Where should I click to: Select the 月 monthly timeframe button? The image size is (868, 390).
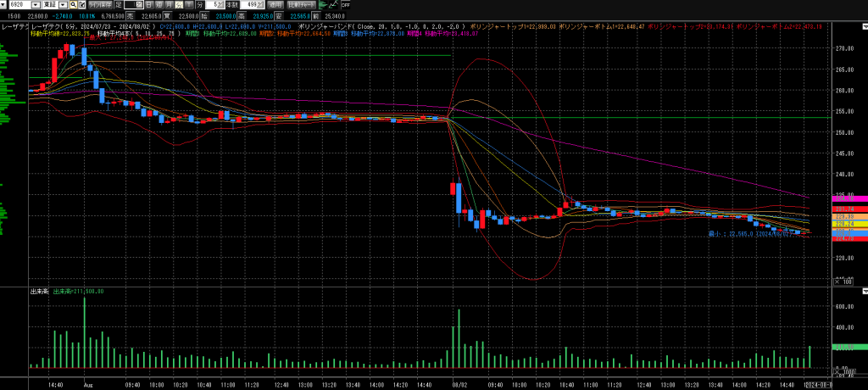click(169, 5)
